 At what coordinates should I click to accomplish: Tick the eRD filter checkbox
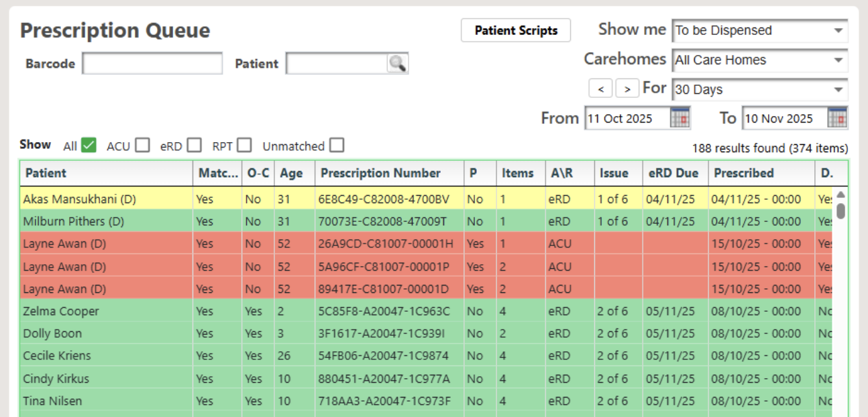pos(194,145)
